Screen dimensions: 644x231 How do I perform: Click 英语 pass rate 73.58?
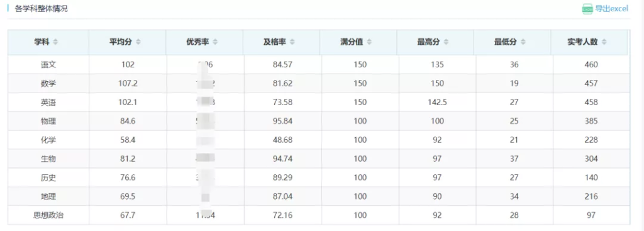[x=282, y=103]
